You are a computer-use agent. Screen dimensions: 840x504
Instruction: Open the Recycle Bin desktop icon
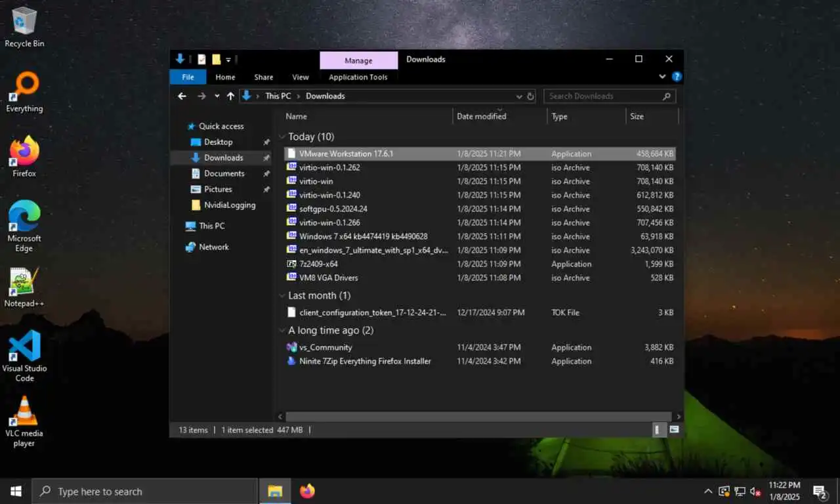point(24,26)
